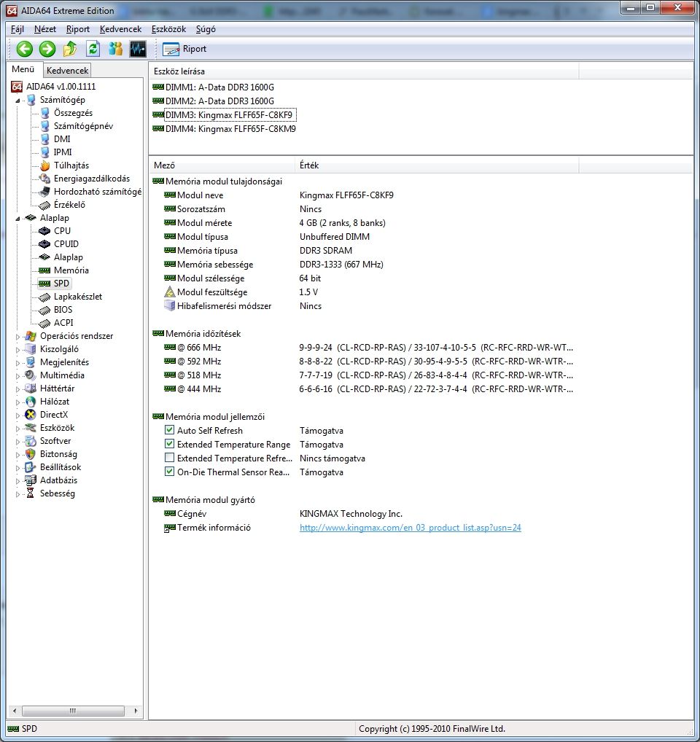Click the Lapkakészlet chipset icon

coord(44,297)
